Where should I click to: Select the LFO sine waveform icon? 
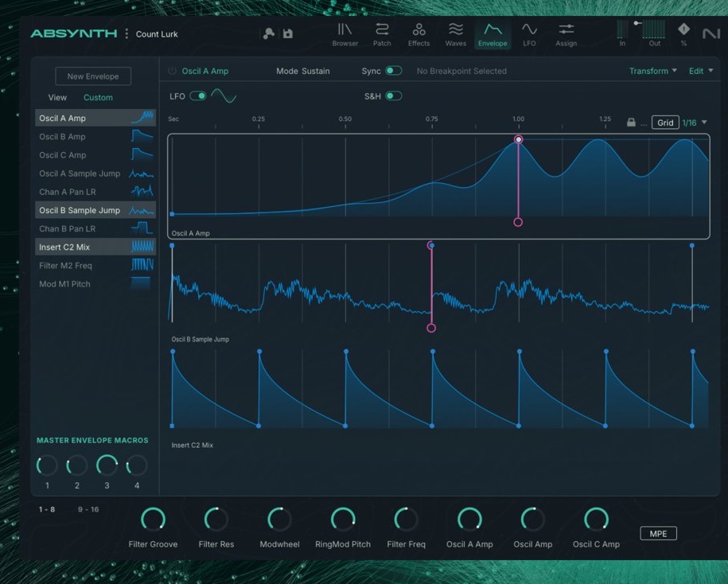(224, 96)
